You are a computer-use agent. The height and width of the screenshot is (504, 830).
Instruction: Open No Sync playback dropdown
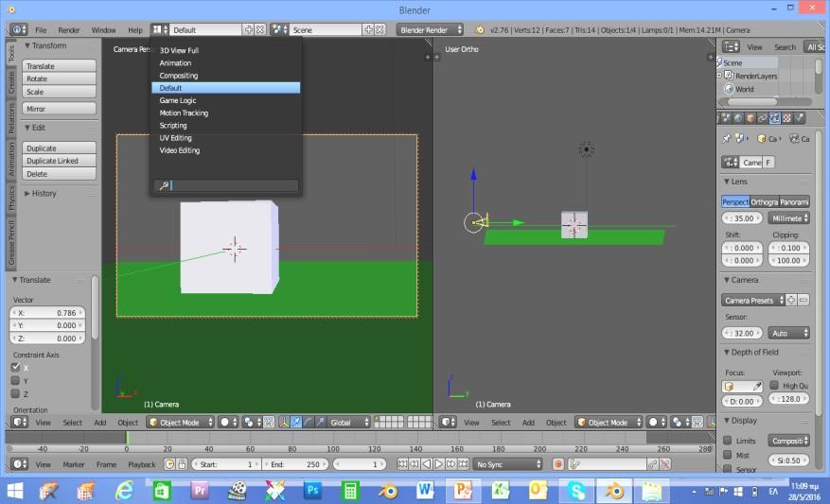click(508, 464)
